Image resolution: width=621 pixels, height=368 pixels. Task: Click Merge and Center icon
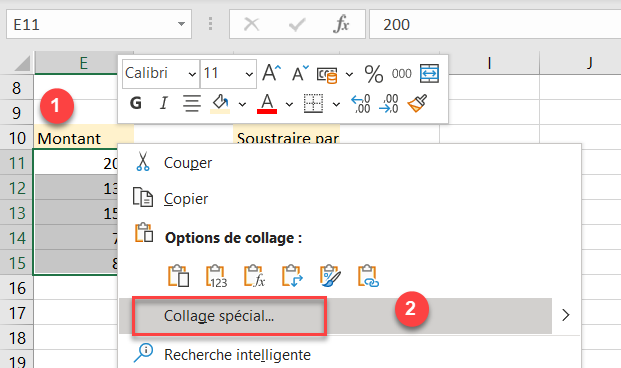coord(429,73)
